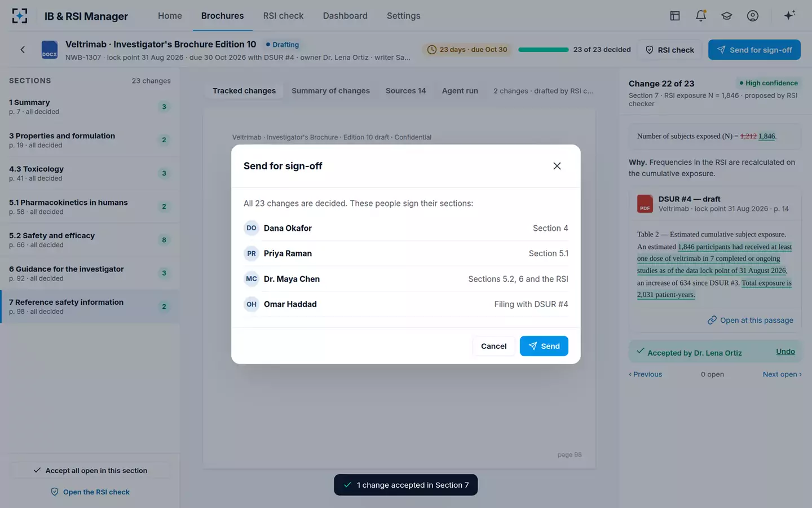This screenshot has height=508, width=812.
Task: Go back using the left chevron arrow
Action: point(23,50)
